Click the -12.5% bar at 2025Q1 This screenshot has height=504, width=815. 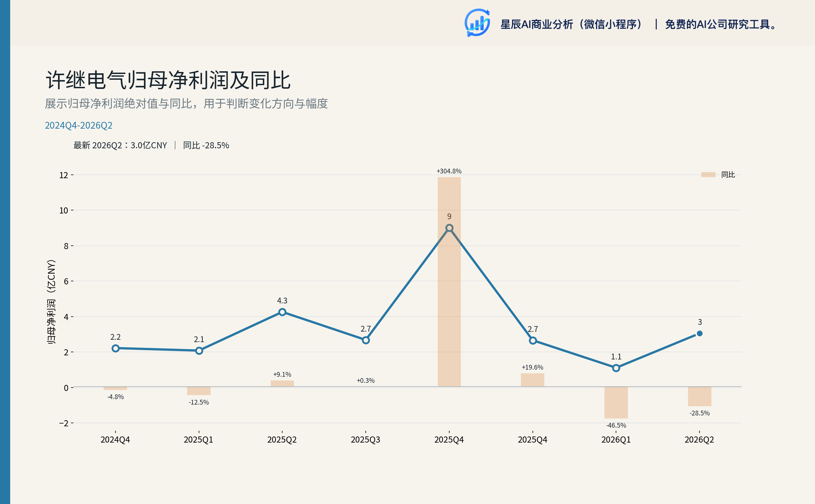coord(199,391)
